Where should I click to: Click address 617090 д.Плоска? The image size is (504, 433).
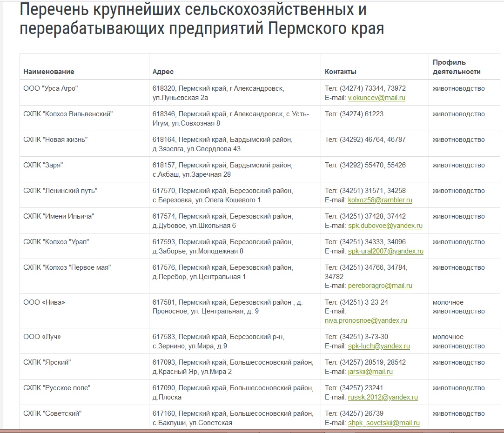(x=233, y=393)
